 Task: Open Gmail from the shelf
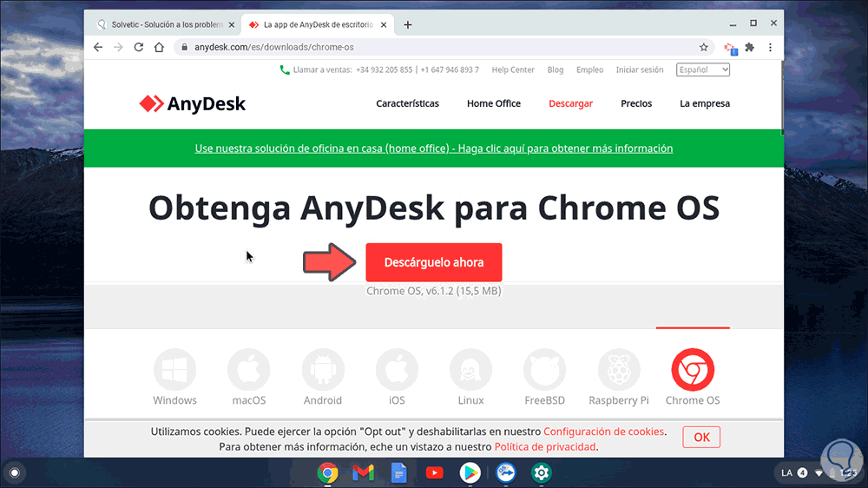[x=363, y=472]
